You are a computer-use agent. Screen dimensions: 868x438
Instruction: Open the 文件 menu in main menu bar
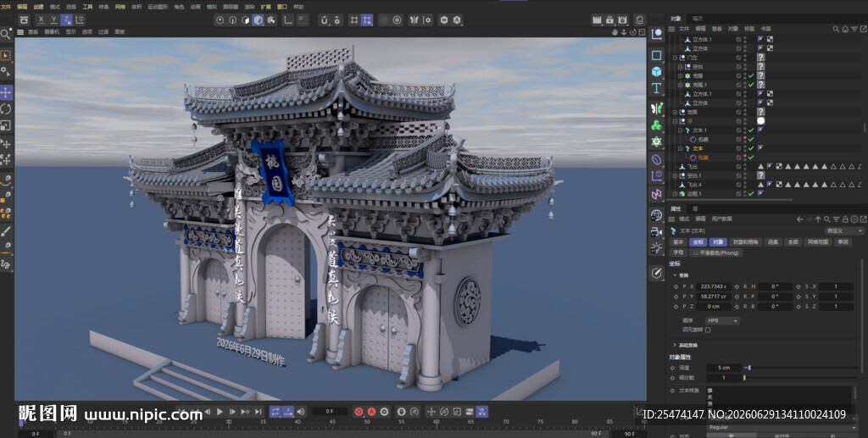point(6,7)
